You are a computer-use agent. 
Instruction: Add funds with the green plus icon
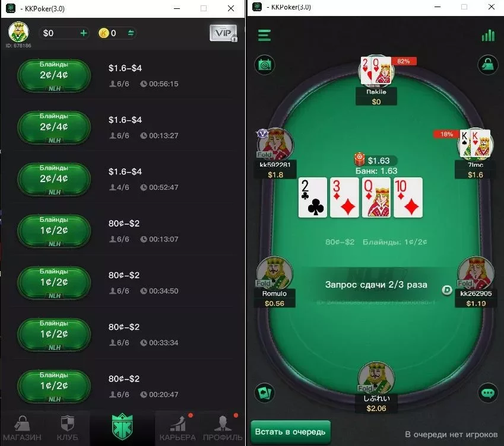(x=84, y=33)
